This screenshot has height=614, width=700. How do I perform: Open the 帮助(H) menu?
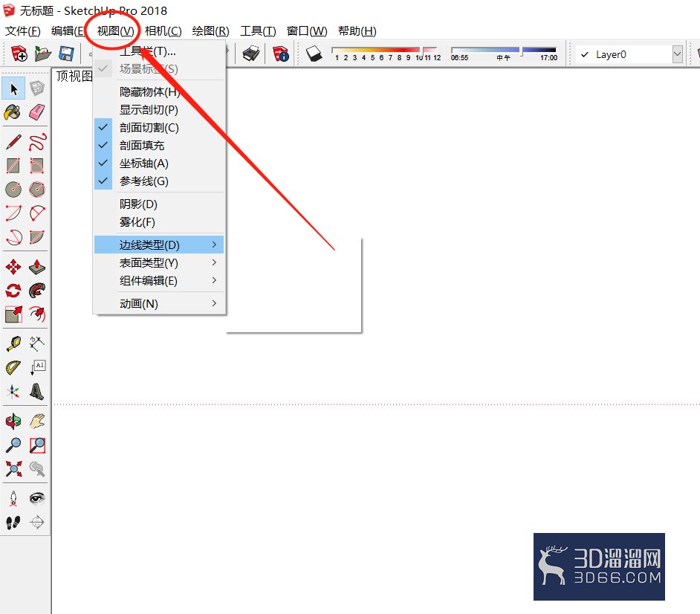point(357,30)
